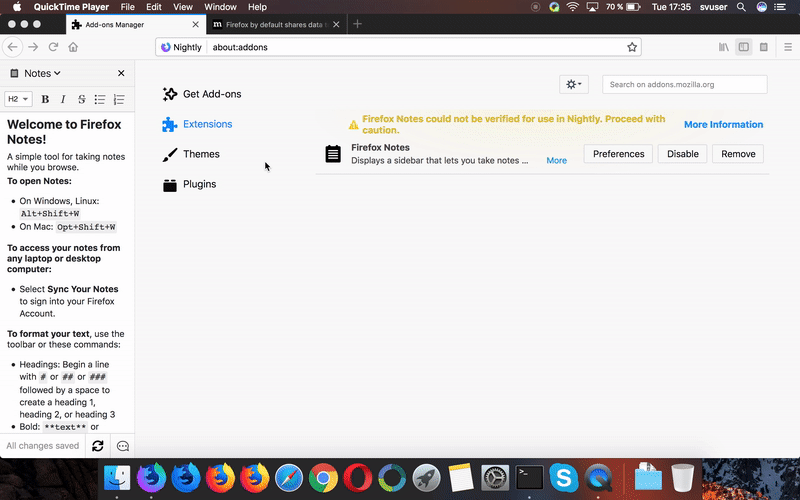This screenshot has height=500, width=800.
Task: Select the Get Add-ons category
Action: click(202, 94)
